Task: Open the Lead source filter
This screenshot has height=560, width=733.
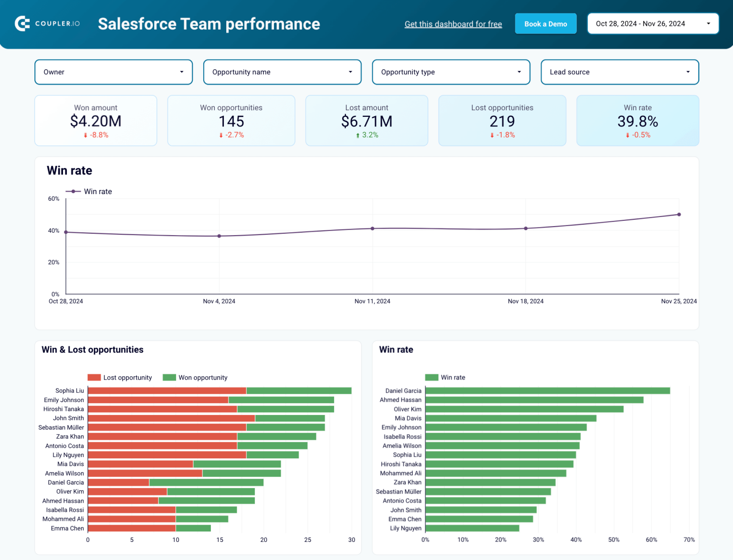Action: [619, 72]
